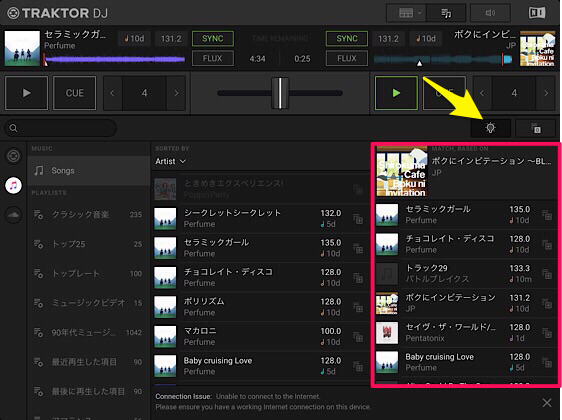This screenshot has width=562, height=420.
Task: Select the SoundCloud source icon
Action: (14, 215)
